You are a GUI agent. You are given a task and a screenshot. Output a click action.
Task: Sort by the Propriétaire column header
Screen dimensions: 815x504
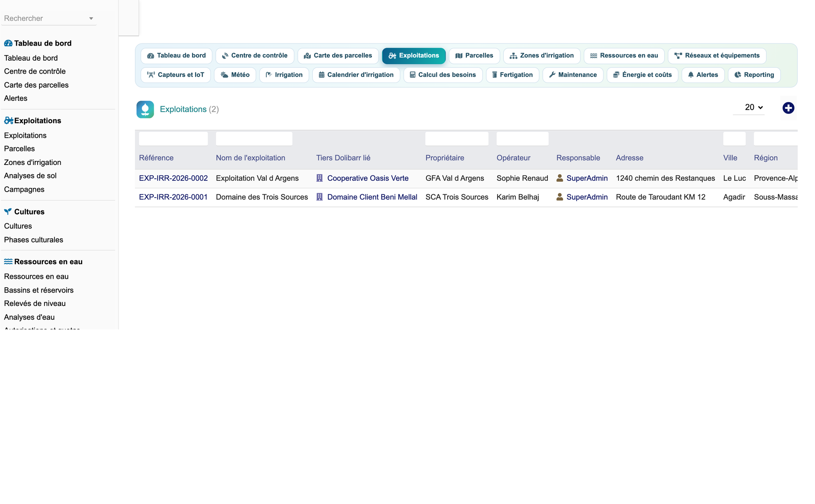445,158
